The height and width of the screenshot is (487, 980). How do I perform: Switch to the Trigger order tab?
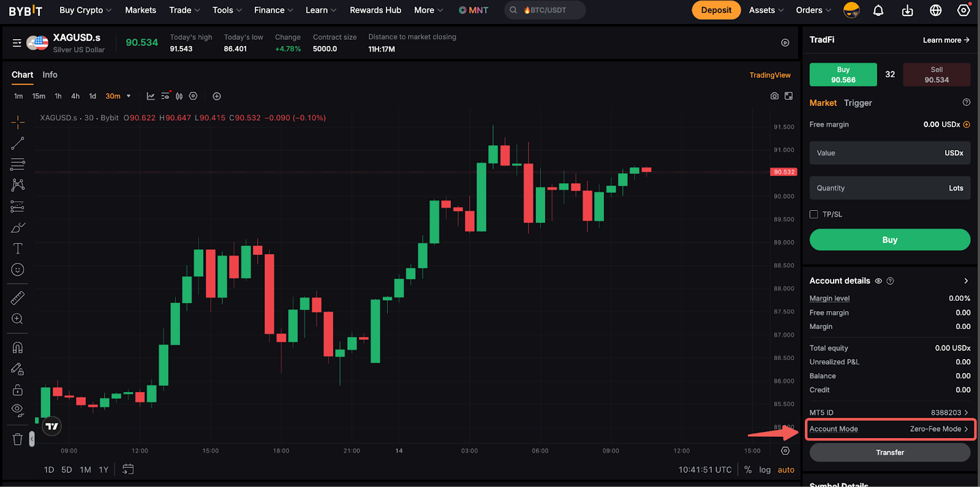tap(858, 103)
